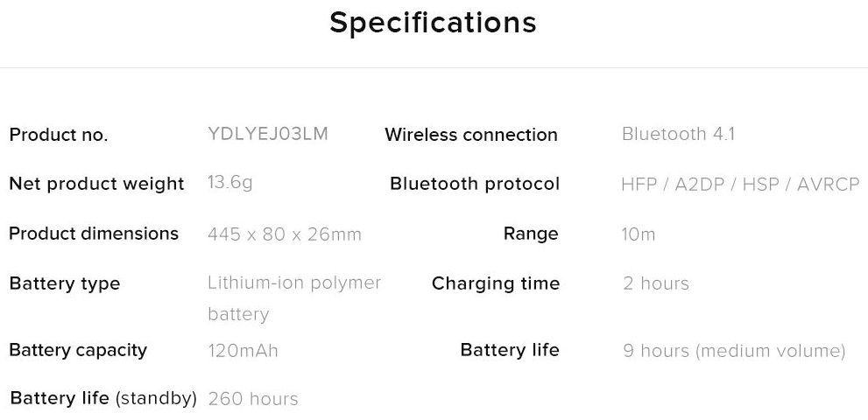This screenshot has width=868, height=420.
Task: Click the Specifications heading
Action: pos(433,23)
